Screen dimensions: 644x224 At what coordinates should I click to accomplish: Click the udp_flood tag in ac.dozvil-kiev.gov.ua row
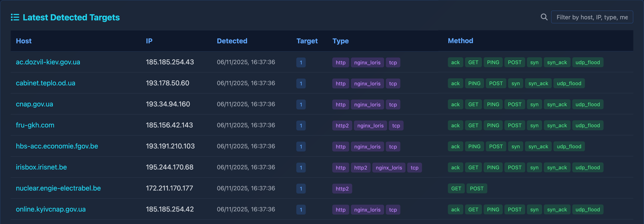click(587, 62)
